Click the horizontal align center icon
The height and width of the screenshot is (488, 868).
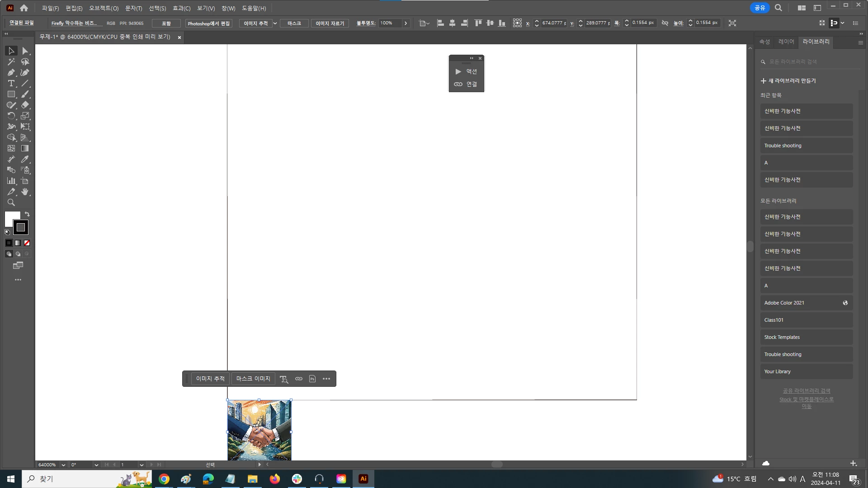[x=452, y=23]
